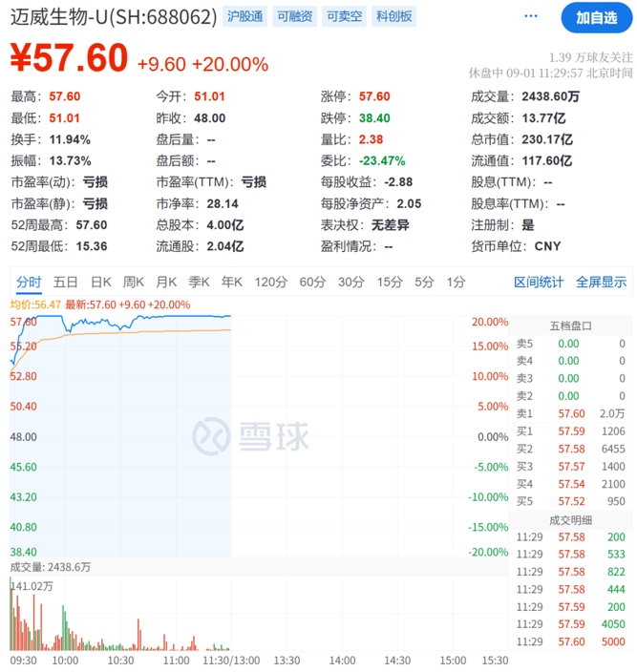Switch to the 60分 chart tab
The width and height of the screenshot is (637, 672).
click(x=312, y=282)
